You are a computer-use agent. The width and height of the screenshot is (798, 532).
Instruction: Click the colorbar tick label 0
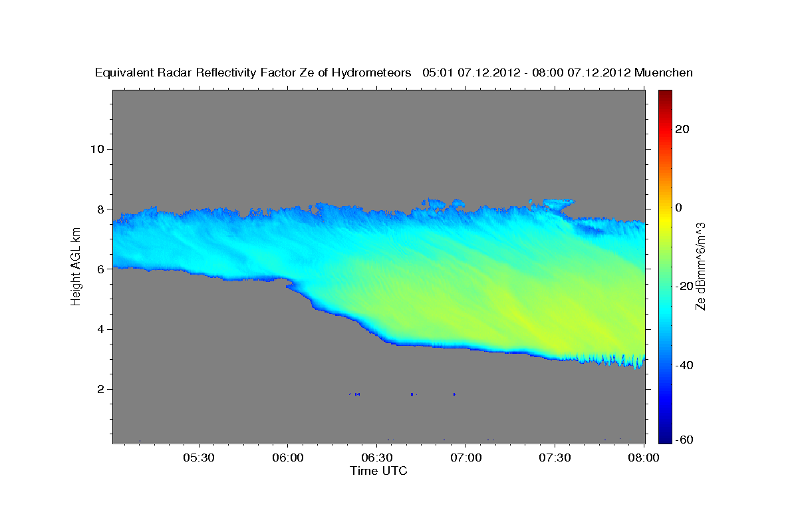pos(680,207)
